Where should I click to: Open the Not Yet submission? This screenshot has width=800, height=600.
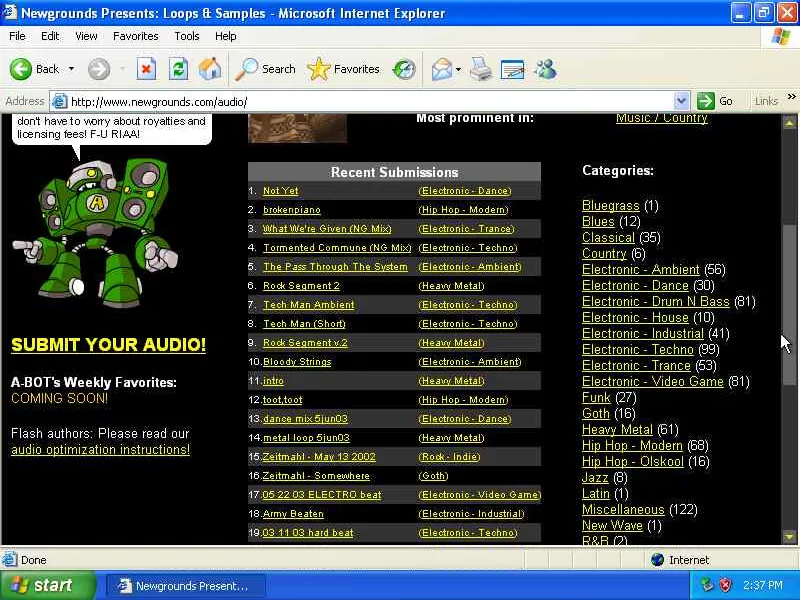(281, 191)
